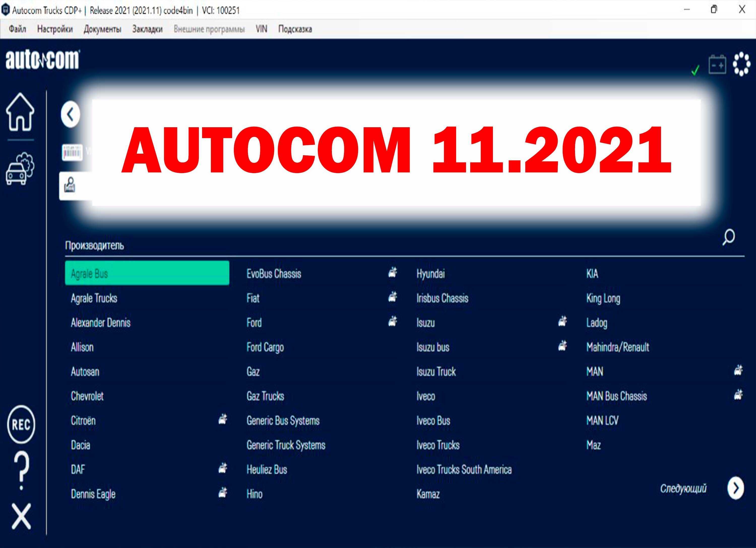The width and height of the screenshot is (756, 548).
Task: Click the car icon beside DAF
Action: 223,468
